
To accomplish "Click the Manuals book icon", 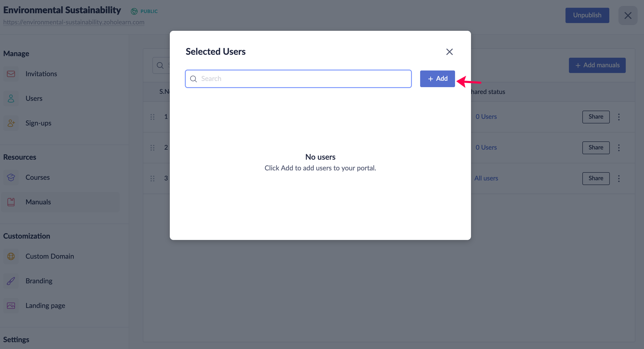I will click(11, 202).
